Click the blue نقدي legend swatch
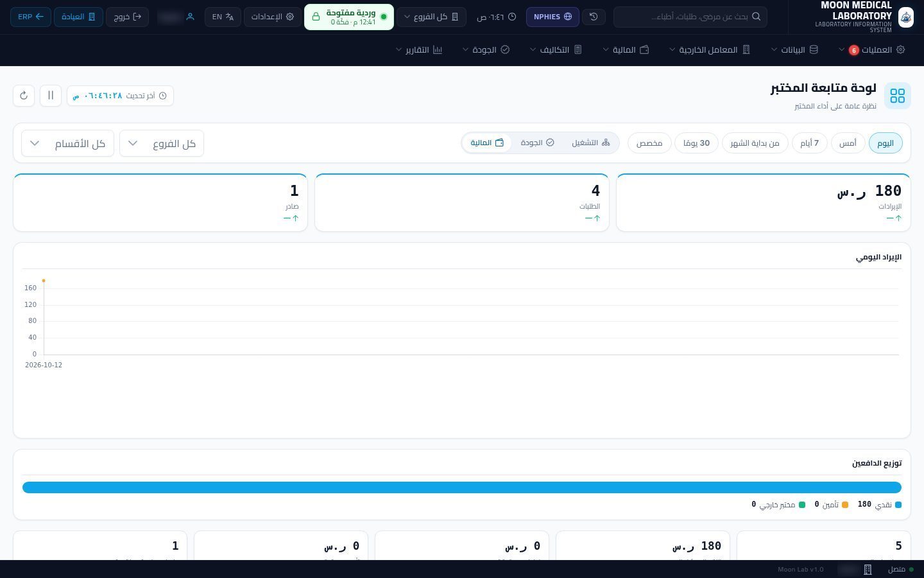 coord(898,505)
